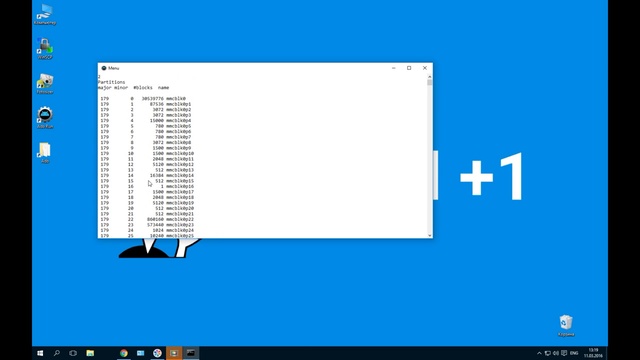The width and height of the screenshot is (640, 360).
Task: Open the WinSCP desktop shortcut
Action: pyautogui.click(x=45, y=49)
